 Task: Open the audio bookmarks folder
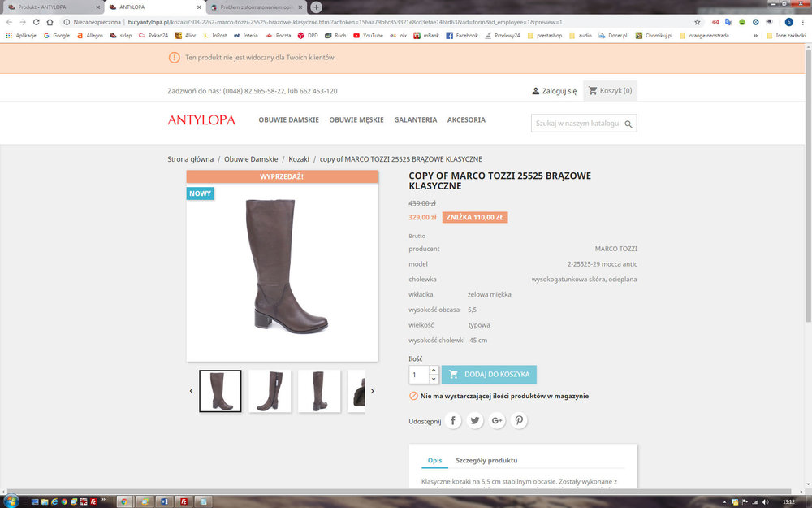pos(580,35)
